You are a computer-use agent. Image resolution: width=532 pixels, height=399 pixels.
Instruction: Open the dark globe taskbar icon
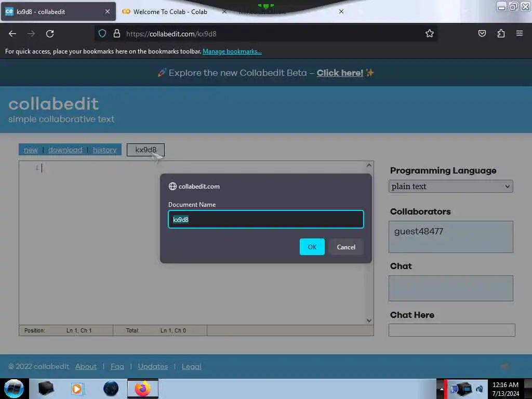(111, 389)
